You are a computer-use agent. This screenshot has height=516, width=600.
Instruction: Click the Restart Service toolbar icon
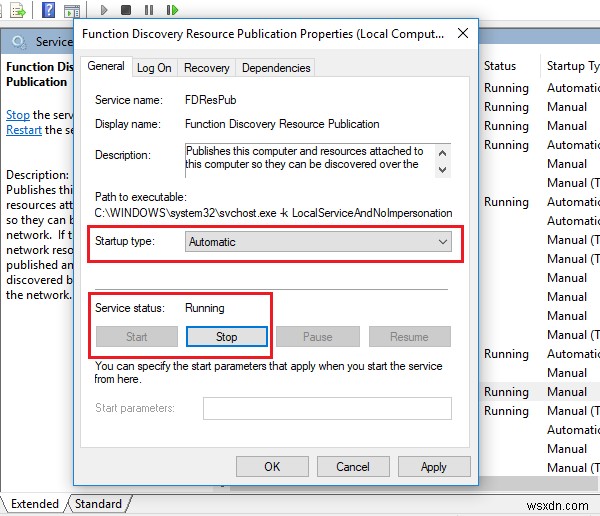click(173, 10)
